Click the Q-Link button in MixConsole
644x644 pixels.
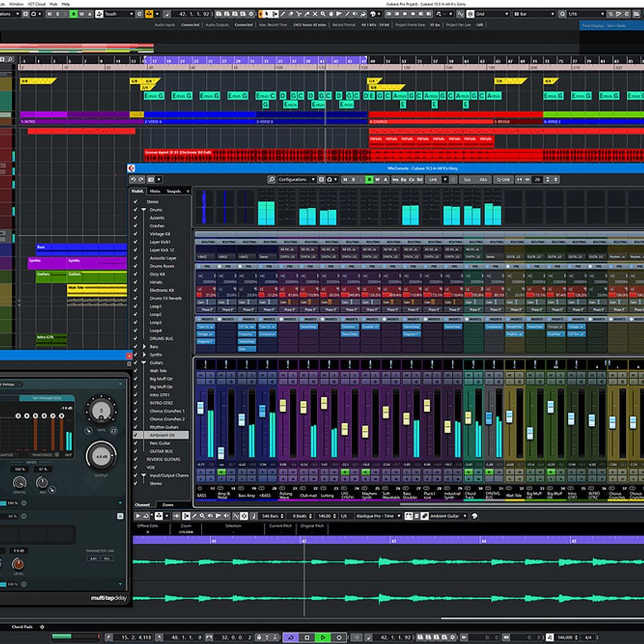coord(502,180)
